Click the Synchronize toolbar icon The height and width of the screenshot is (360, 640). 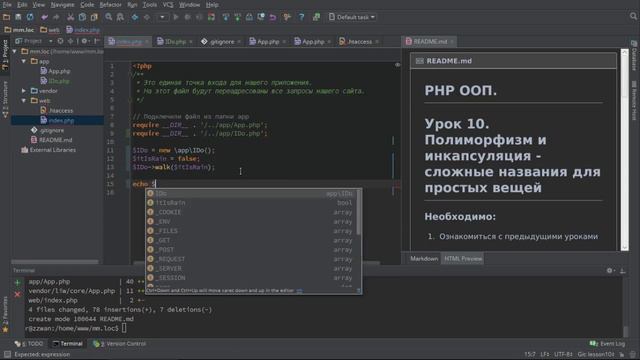click(30, 17)
